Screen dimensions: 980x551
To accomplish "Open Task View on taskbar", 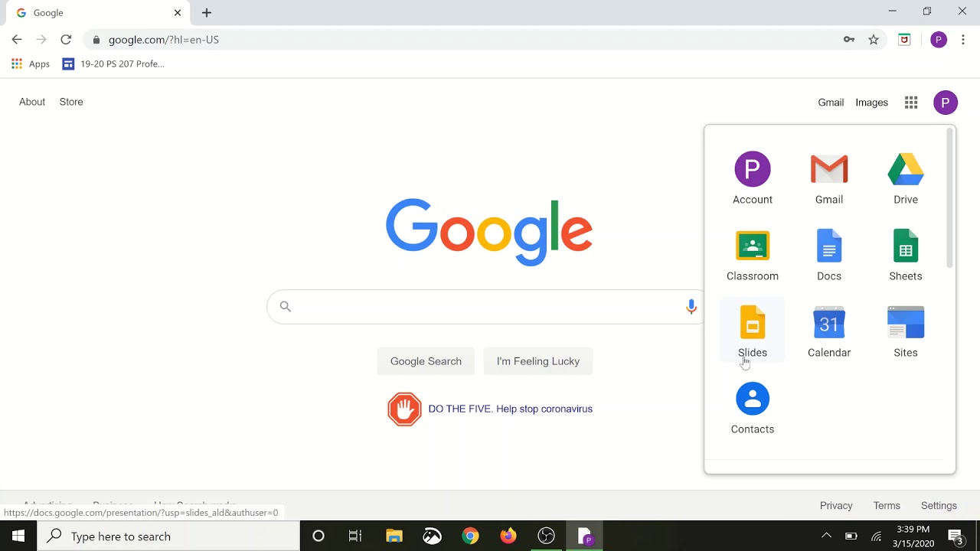I will 355,536.
